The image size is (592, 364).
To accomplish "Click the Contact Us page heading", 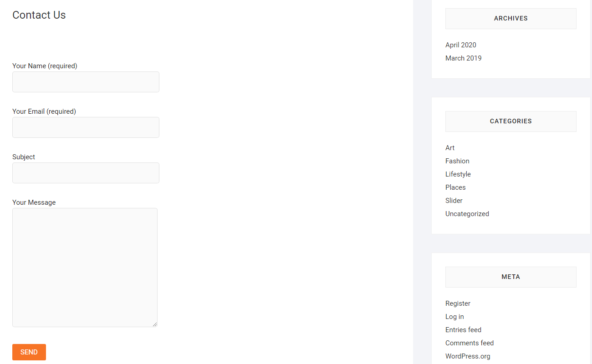I will (39, 15).
